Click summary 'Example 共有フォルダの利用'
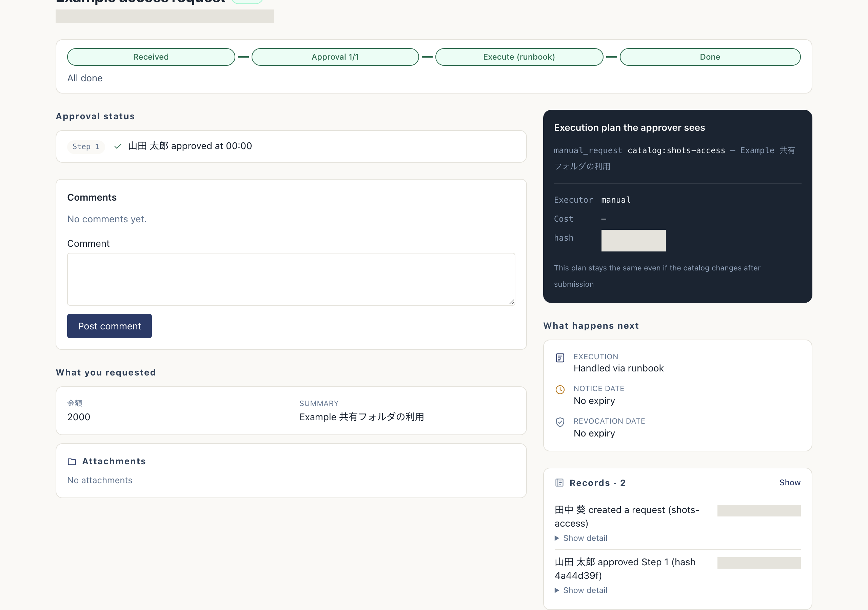Screen dimensions: 868x610 362,417
